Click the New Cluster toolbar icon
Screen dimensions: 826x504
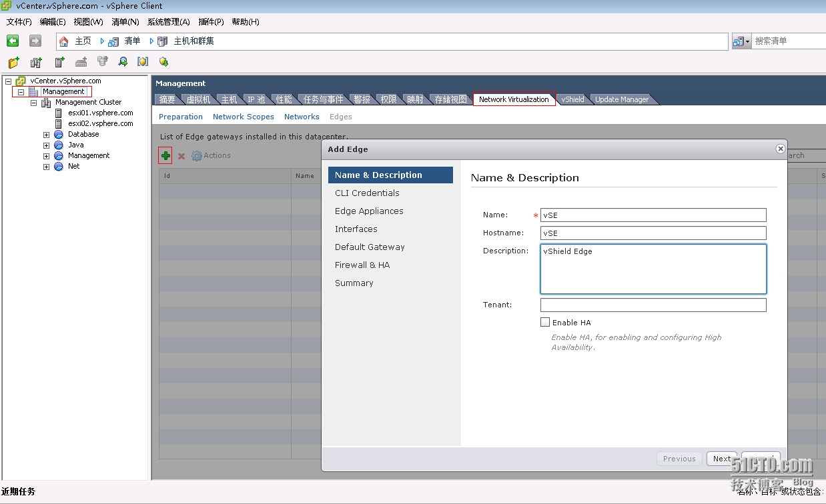[37, 62]
